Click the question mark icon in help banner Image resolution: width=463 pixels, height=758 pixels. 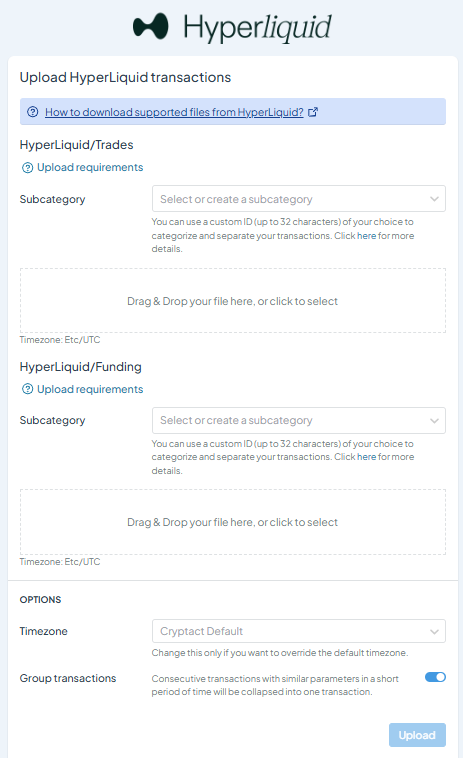(x=32, y=112)
